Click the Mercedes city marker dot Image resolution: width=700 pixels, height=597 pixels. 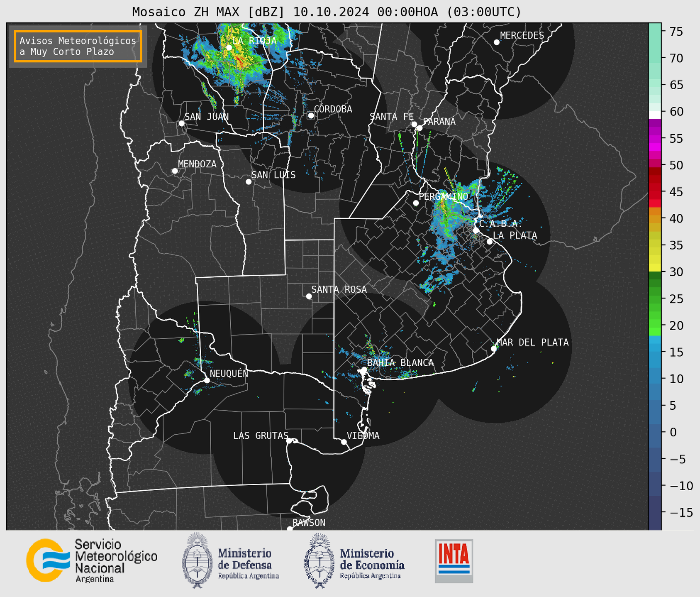496,42
